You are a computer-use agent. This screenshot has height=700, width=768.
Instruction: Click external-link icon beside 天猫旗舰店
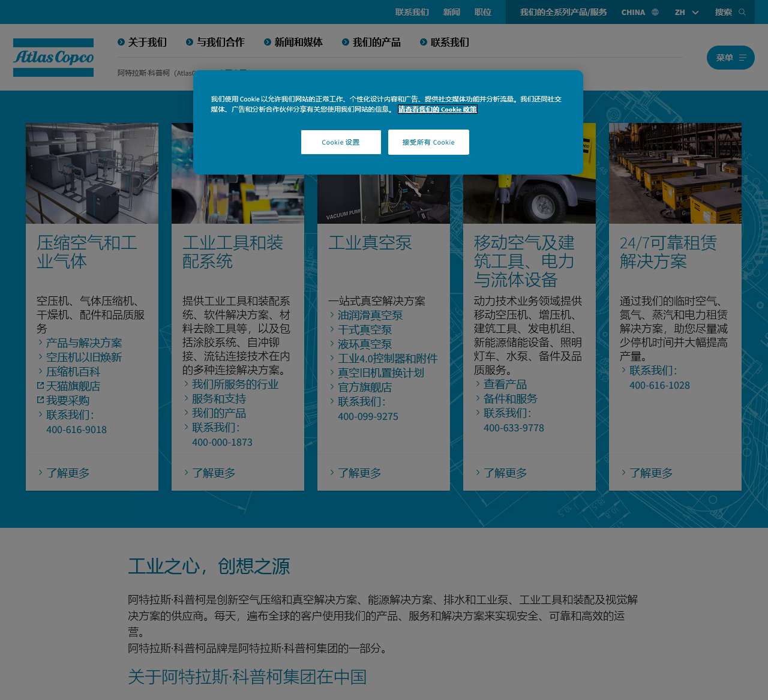click(x=40, y=385)
